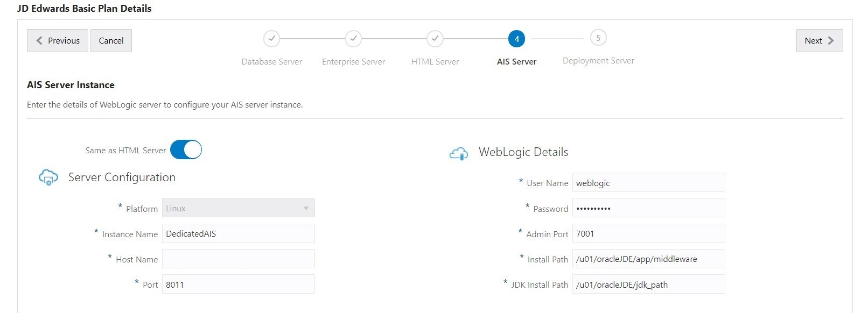Click the Admin Port label
Image resolution: width=868 pixels, height=313 pixels.
pyautogui.click(x=547, y=234)
